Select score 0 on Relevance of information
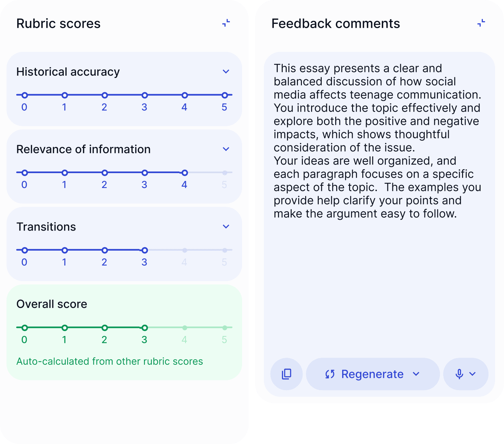Viewport: 504px width, 444px height. [24, 172]
